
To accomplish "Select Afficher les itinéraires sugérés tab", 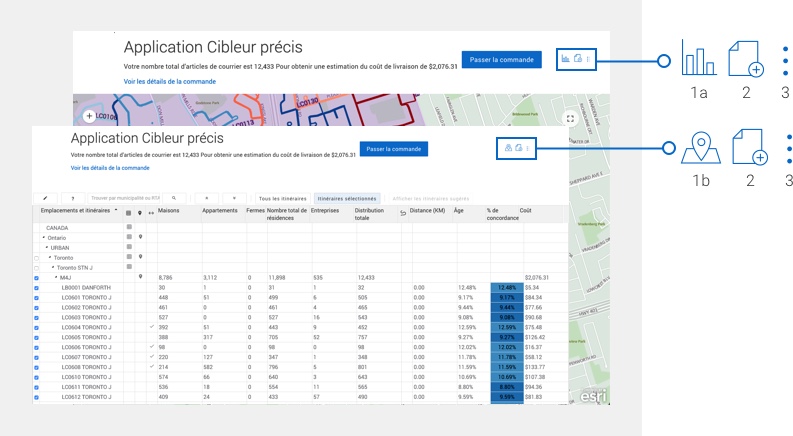I will (x=431, y=199).
